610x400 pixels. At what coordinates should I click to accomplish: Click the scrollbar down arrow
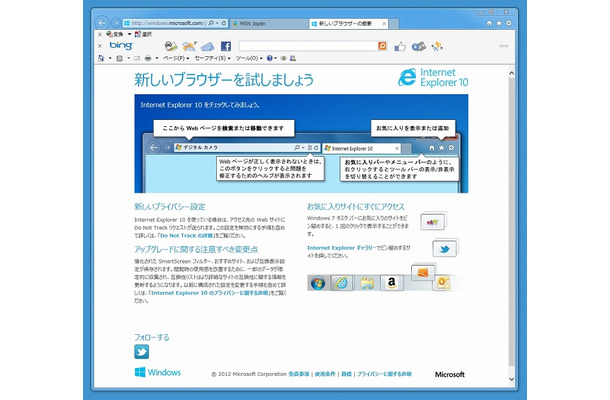tap(512, 379)
